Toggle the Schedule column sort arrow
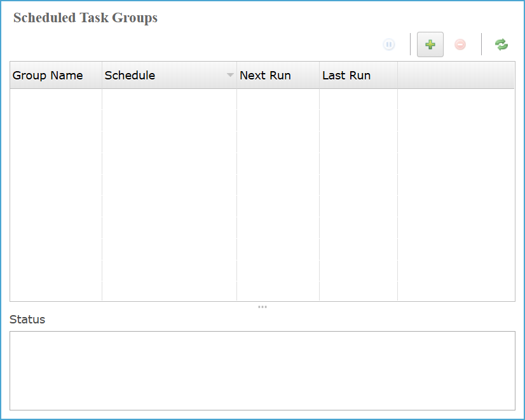Screen dimensions: 525x420 point(230,76)
